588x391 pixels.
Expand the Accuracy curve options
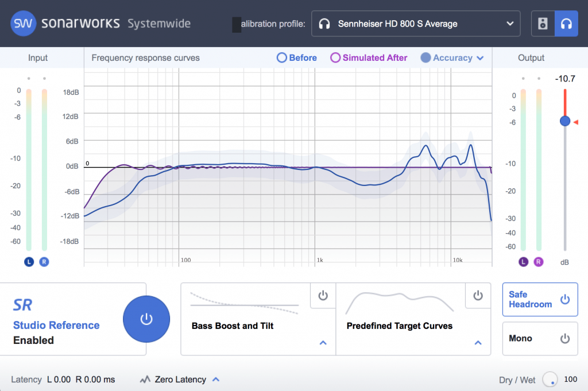480,58
